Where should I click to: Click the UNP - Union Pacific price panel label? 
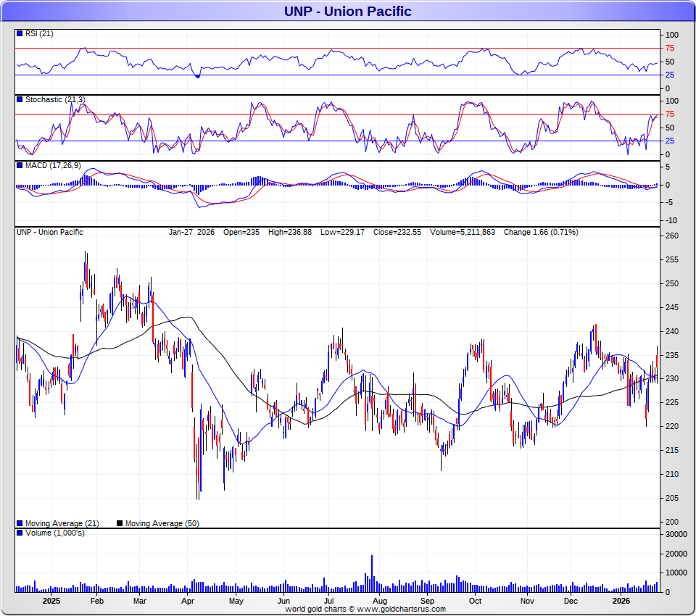pyautogui.click(x=50, y=232)
